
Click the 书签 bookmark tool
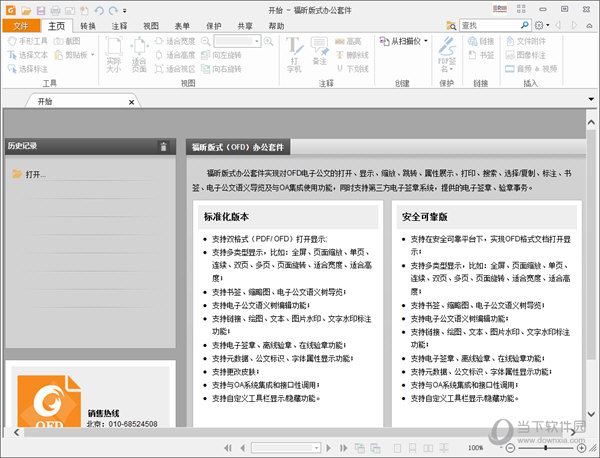(x=481, y=55)
